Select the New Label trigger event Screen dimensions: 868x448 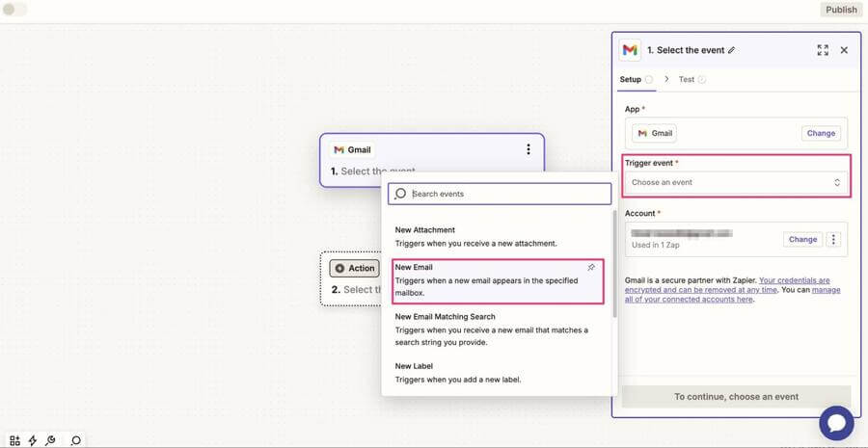click(x=458, y=373)
